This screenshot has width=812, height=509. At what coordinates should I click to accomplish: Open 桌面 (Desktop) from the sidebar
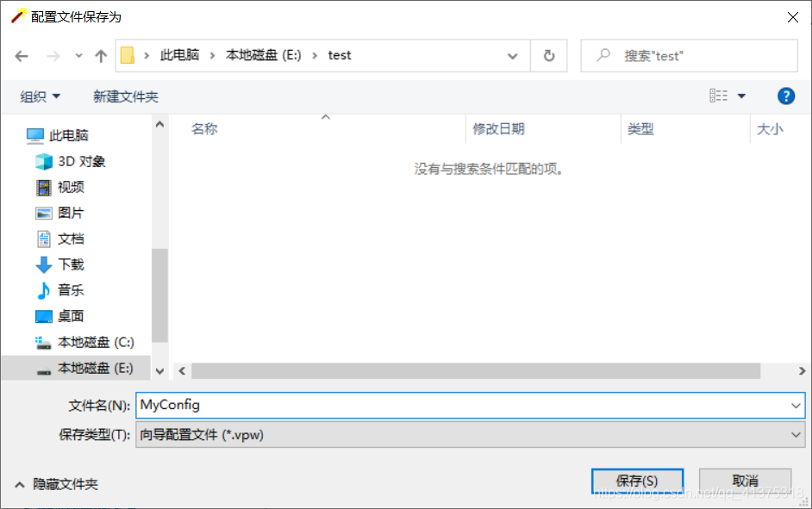70,316
